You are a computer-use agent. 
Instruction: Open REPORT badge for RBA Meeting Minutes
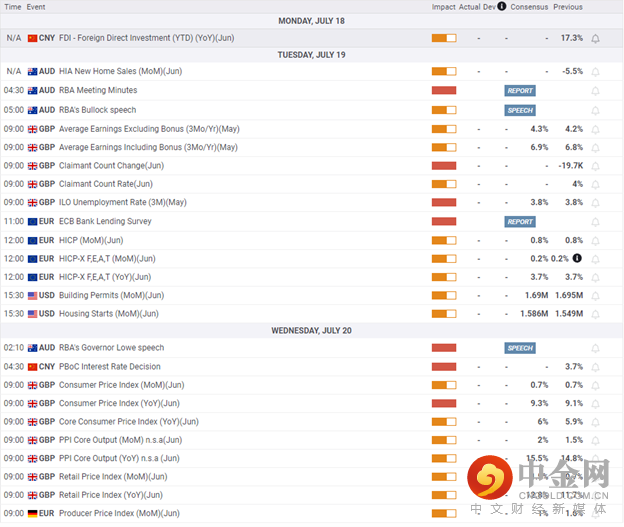coord(520,91)
